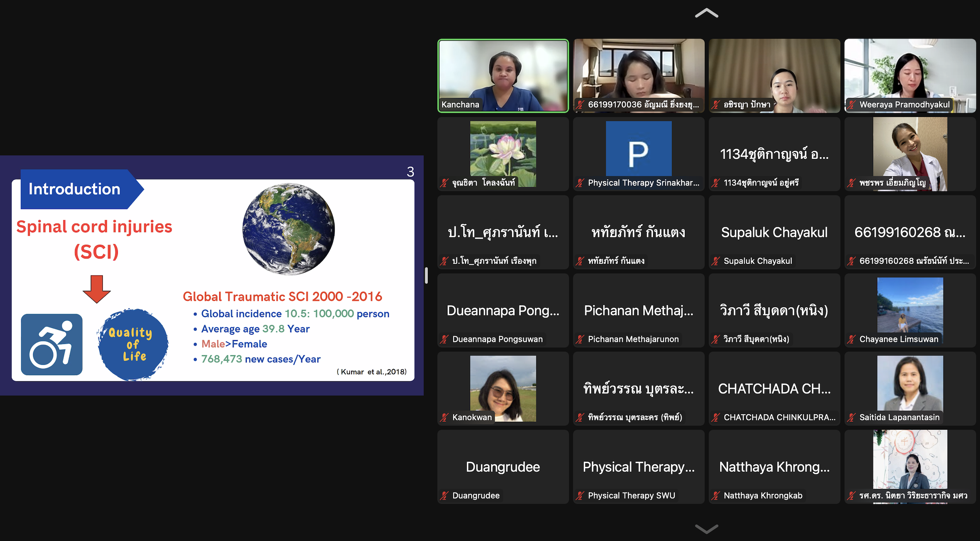This screenshot has height=541, width=980.
Task: Click the blue P avatar of Physical Therapy Srinakhar
Action: (638, 149)
